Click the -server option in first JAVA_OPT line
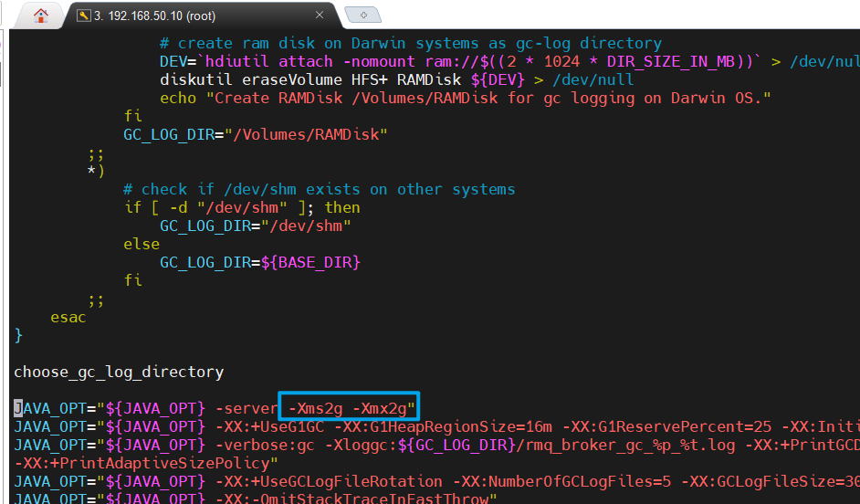This screenshot has height=504, width=860. [246, 407]
